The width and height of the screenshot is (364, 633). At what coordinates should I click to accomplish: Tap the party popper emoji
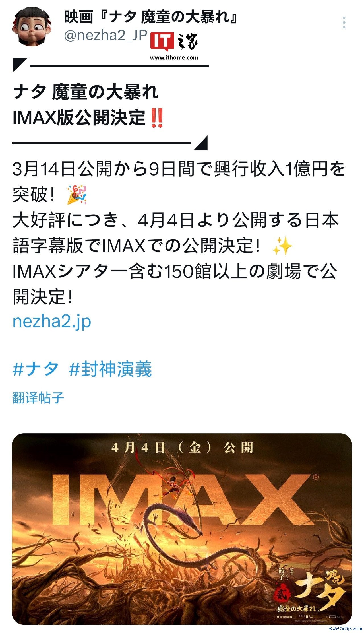click(x=77, y=195)
